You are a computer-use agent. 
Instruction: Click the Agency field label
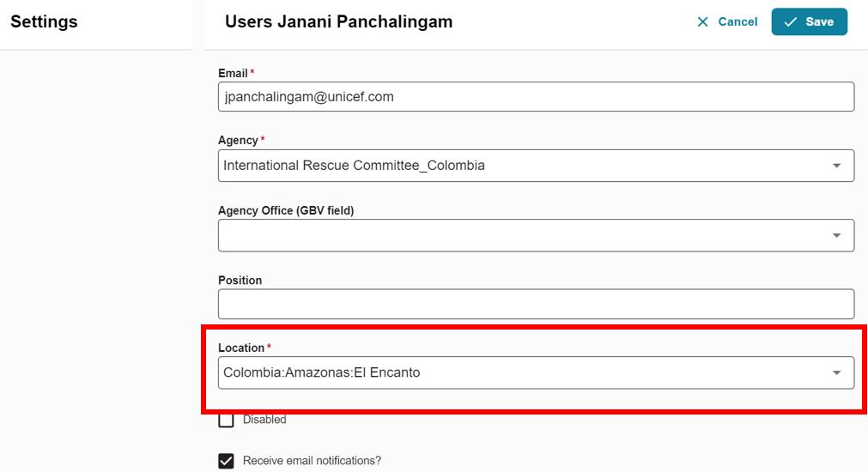click(x=238, y=140)
